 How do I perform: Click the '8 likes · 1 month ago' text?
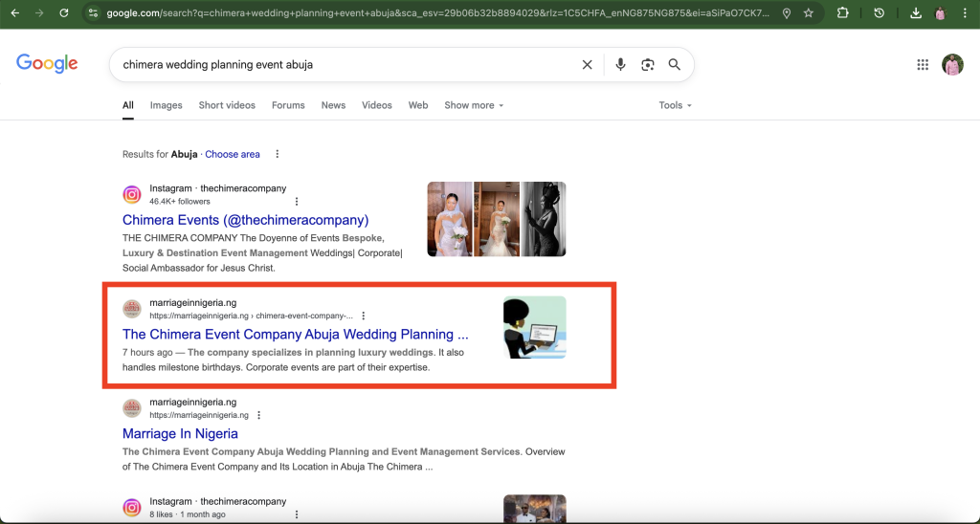188,514
